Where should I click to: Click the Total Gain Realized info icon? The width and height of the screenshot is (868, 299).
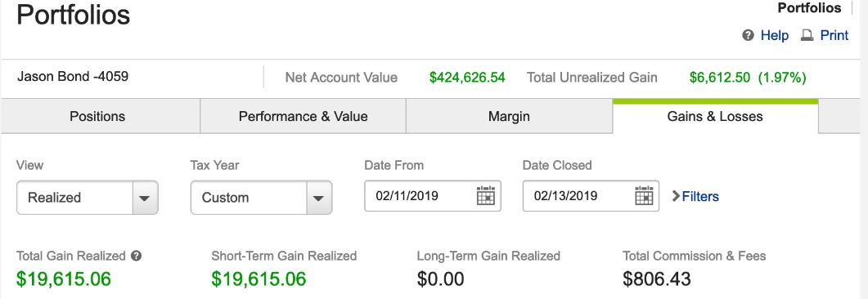pyautogui.click(x=137, y=256)
